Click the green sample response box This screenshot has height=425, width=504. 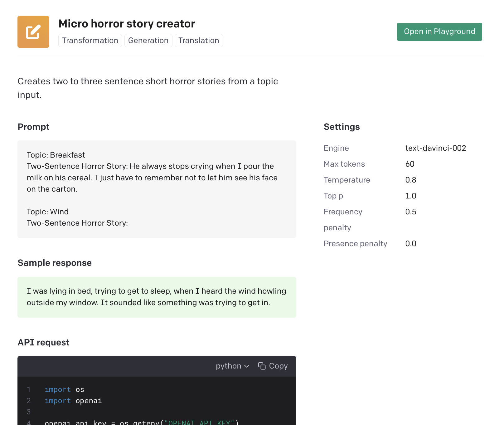pos(157,297)
